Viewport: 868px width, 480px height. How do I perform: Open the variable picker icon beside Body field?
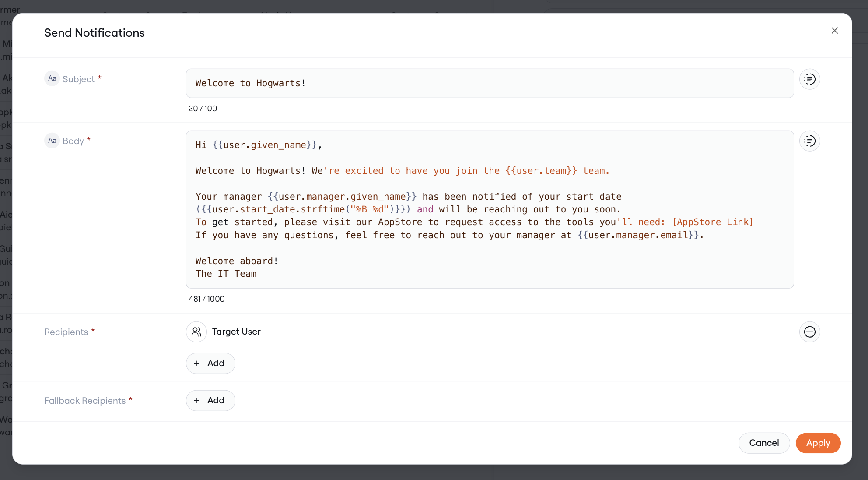point(809,141)
